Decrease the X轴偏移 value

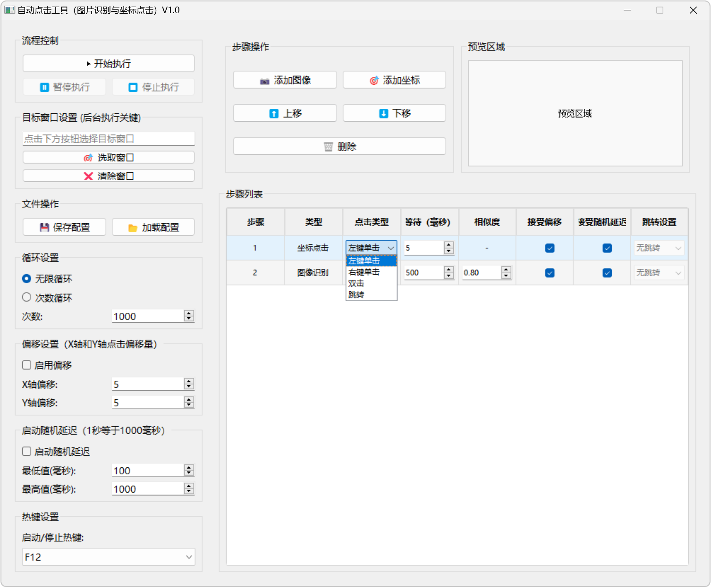[189, 387]
